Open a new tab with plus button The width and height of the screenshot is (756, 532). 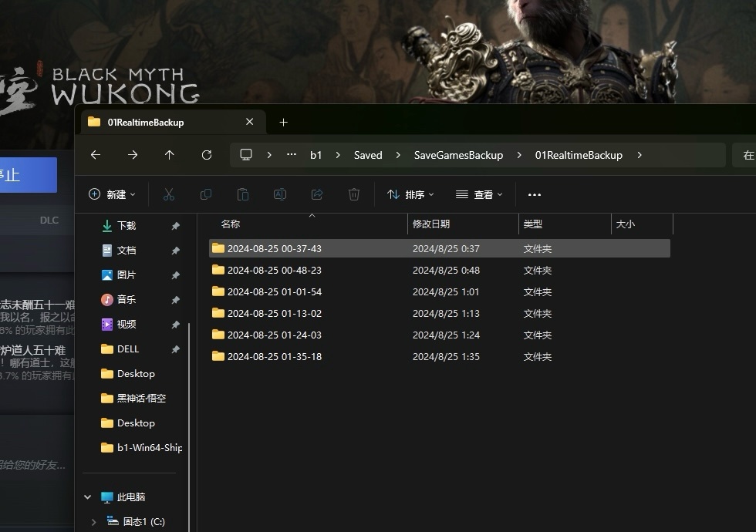tap(284, 123)
